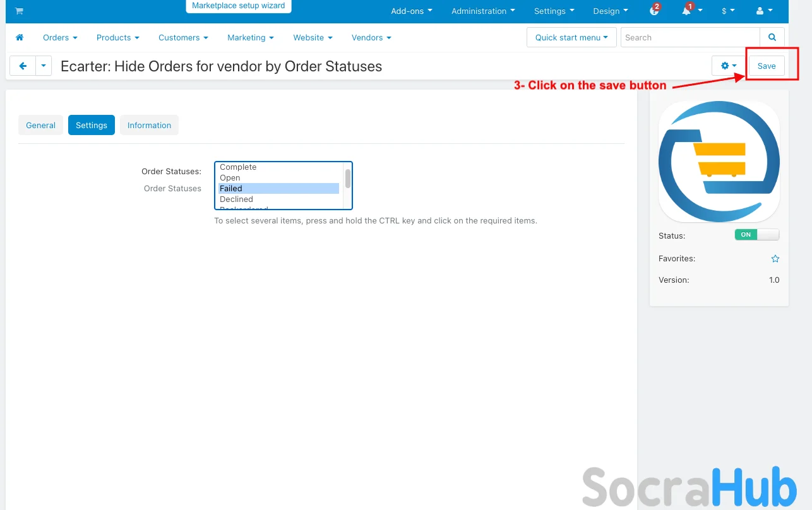Click the Ecarter add-on logo image

click(719, 162)
